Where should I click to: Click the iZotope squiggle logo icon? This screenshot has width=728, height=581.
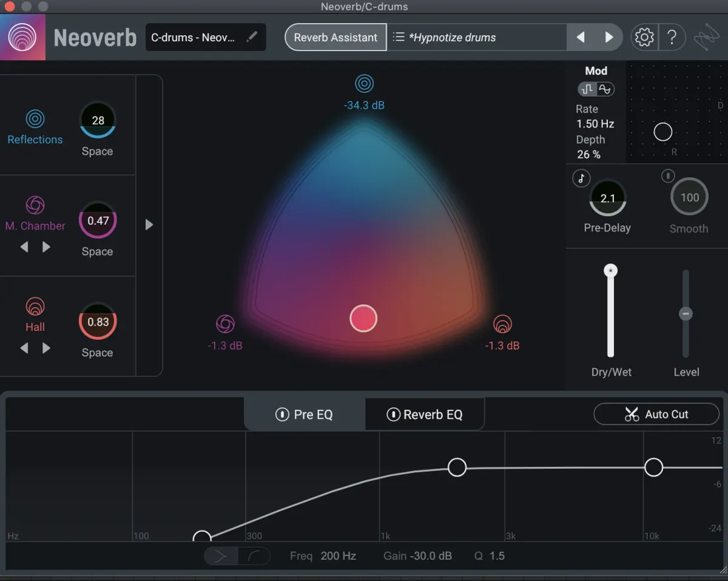[707, 37]
